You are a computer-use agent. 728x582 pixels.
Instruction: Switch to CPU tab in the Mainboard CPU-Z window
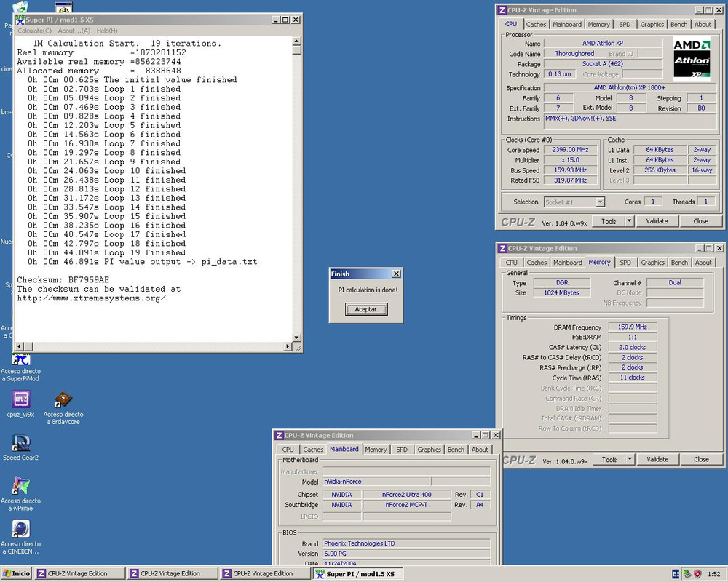pyautogui.click(x=288, y=450)
